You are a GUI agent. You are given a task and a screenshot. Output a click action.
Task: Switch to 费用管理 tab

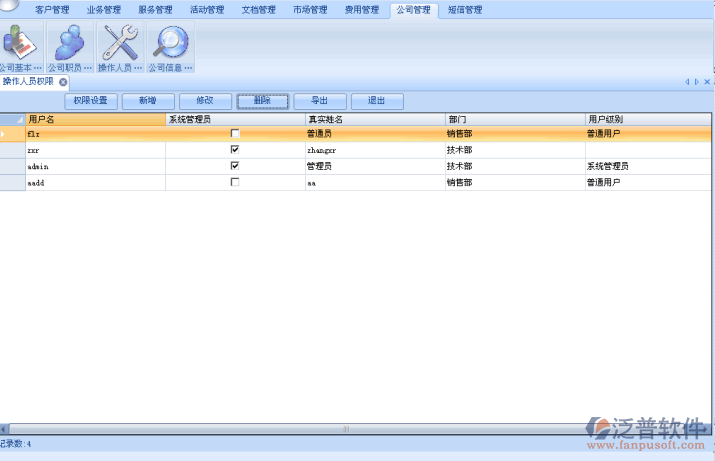(362, 10)
